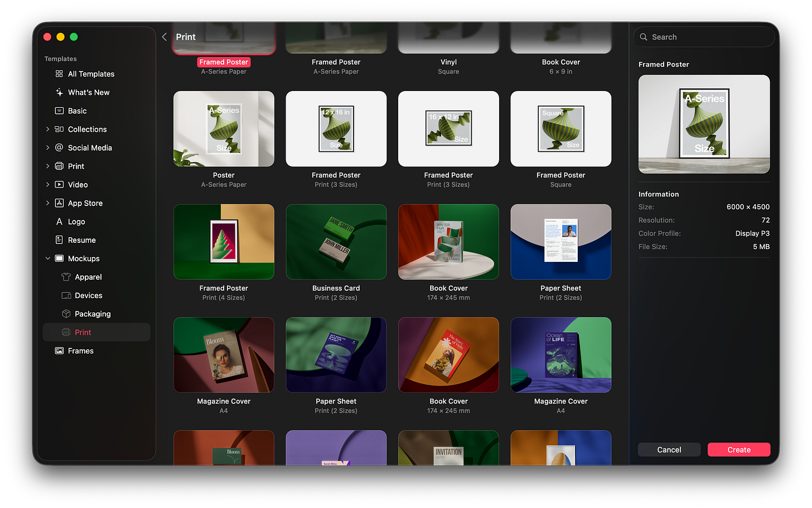Click the Basic category icon
This screenshot has height=508, width=812.
coord(59,111)
